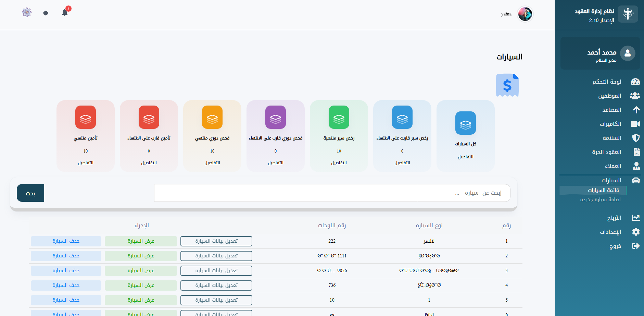Open the الأرباح profits chart icon
The width and height of the screenshot is (644, 316).
point(636,217)
